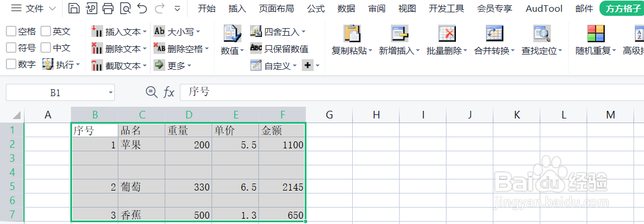644x224 pixels.
Task: Select column header G
Action: 329,115
